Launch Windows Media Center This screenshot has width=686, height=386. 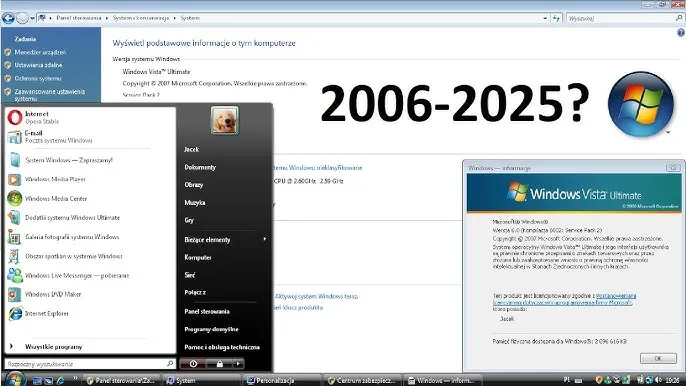(x=90, y=199)
